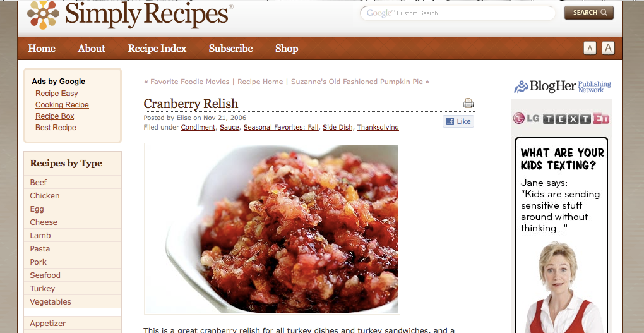
Task: Open the Recipe Box ad link
Action: click(x=55, y=116)
